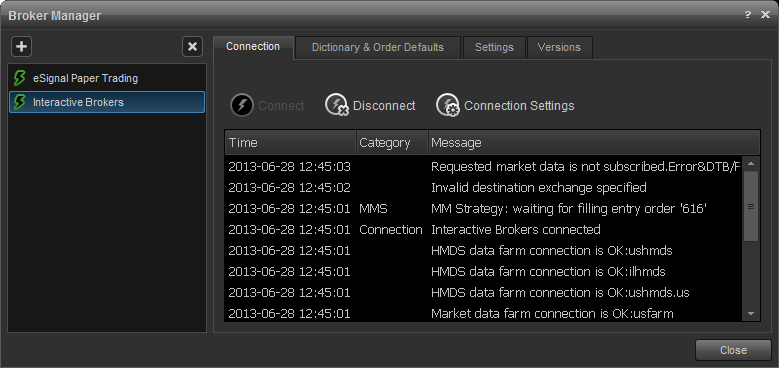Click the log's vertical scrollbar thumb
The image size is (779, 368).
point(751,206)
